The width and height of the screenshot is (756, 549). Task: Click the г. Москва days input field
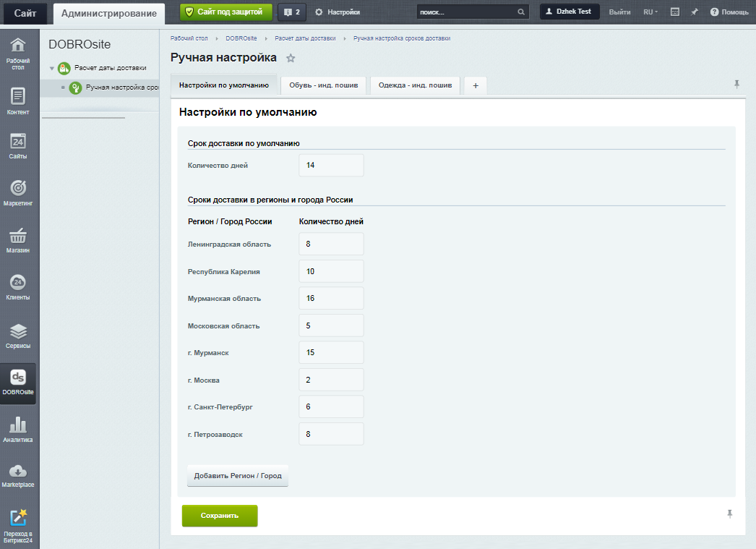pyautogui.click(x=331, y=380)
